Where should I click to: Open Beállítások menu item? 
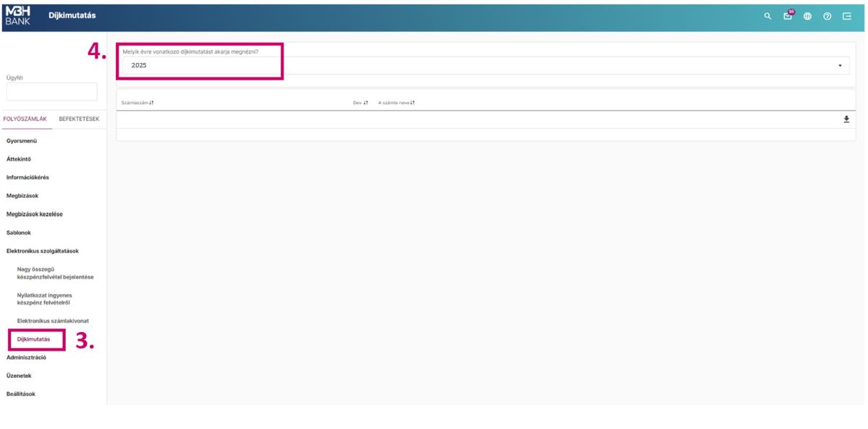tap(20, 394)
